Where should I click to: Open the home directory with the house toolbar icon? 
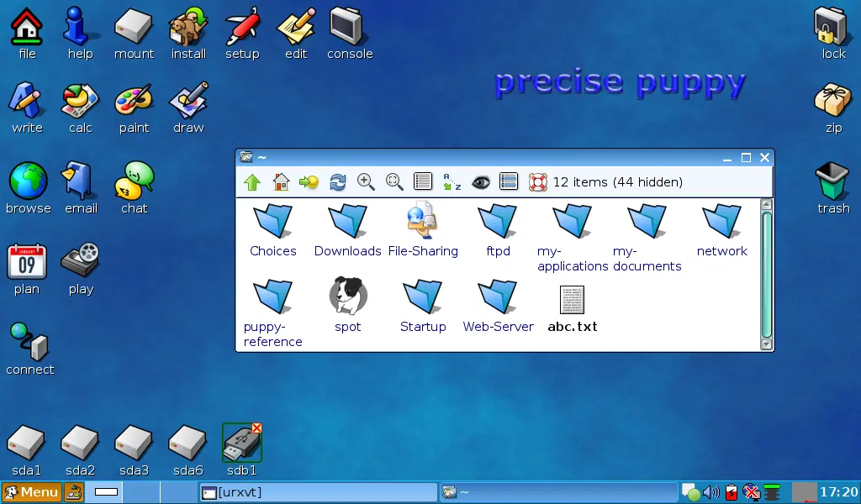pyautogui.click(x=281, y=181)
